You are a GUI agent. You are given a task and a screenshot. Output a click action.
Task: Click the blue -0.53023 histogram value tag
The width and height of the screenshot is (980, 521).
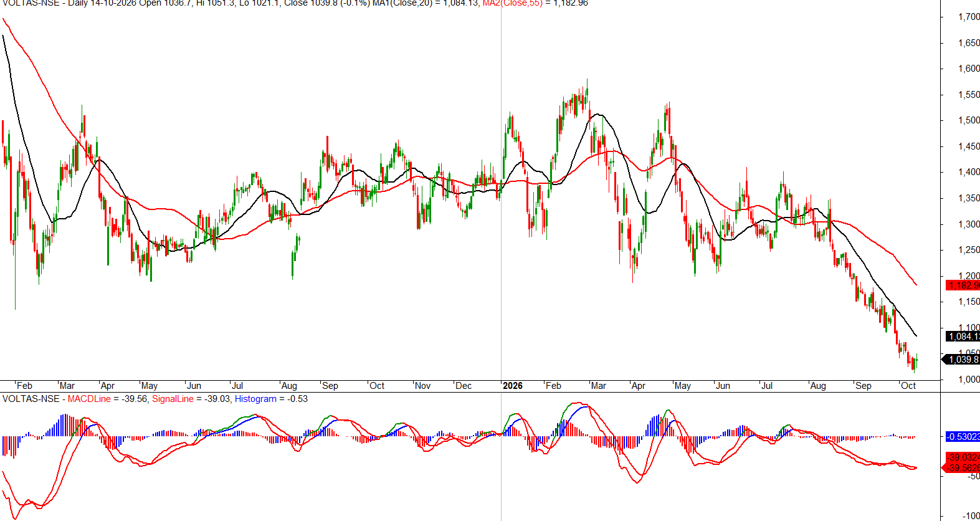[963, 437]
